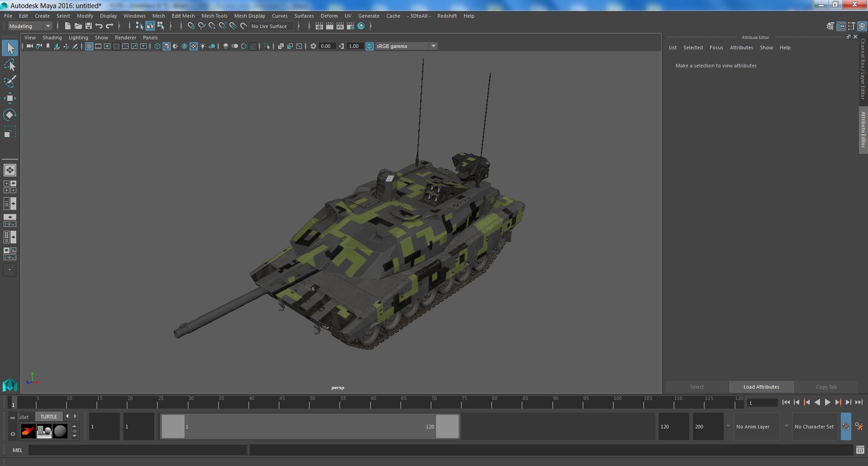Click range slider start handle
868x466 pixels.
point(173,426)
